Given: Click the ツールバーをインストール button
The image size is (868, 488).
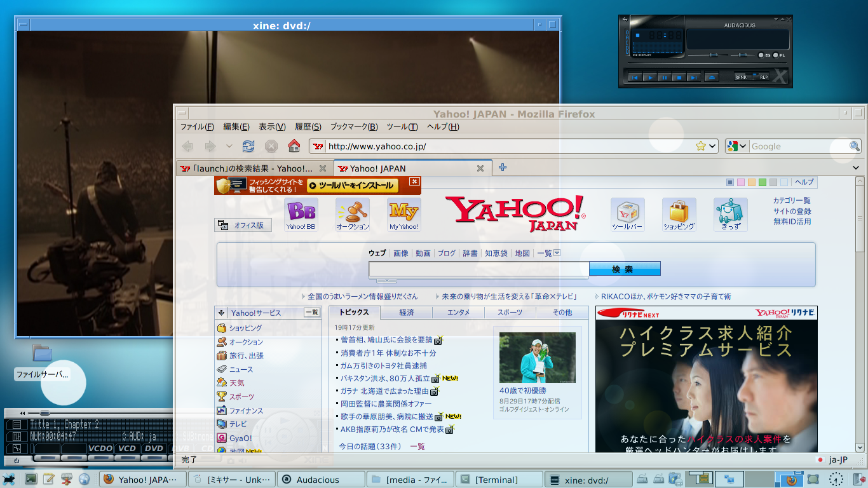Looking at the screenshot, I should [353, 186].
